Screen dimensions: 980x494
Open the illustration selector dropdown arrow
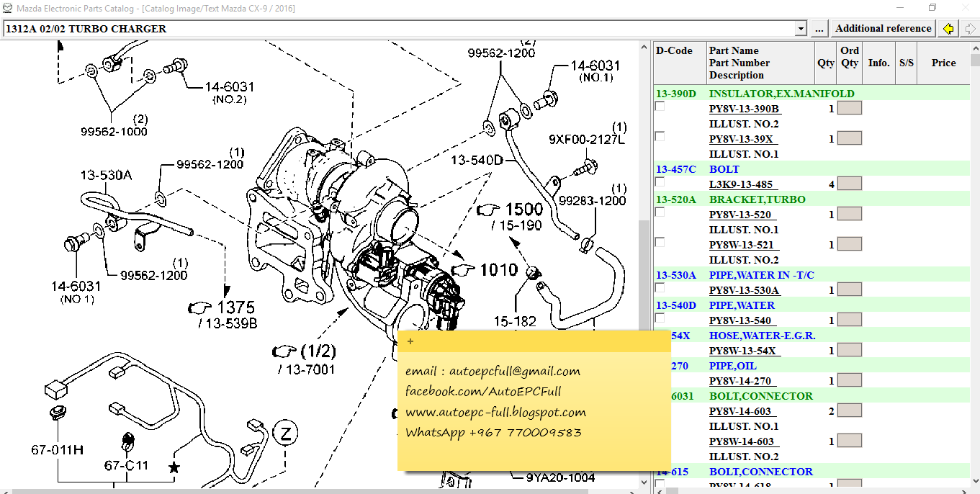click(801, 29)
